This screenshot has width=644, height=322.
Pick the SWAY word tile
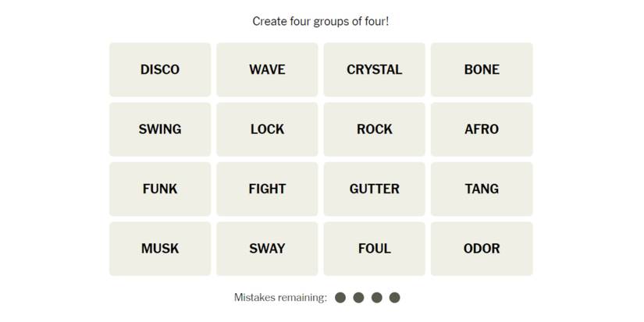[267, 249]
